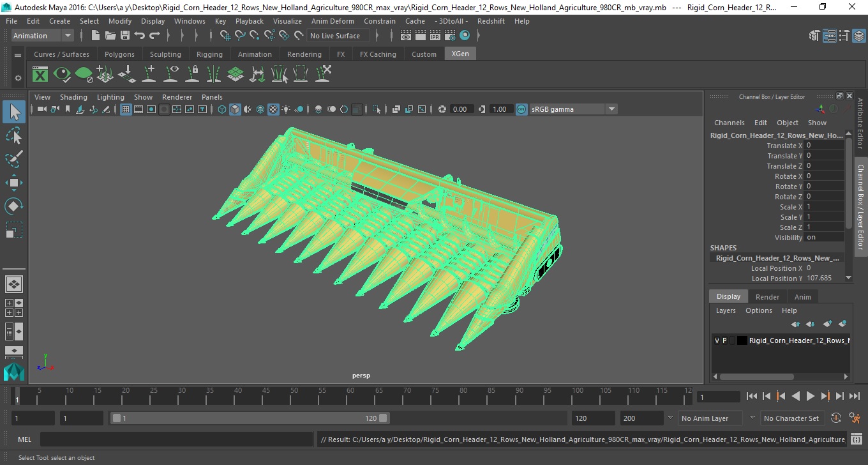The height and width of the screenshot is (465, 868).
Task: Toggle auto keyframe button
Action: click(837, 418)
